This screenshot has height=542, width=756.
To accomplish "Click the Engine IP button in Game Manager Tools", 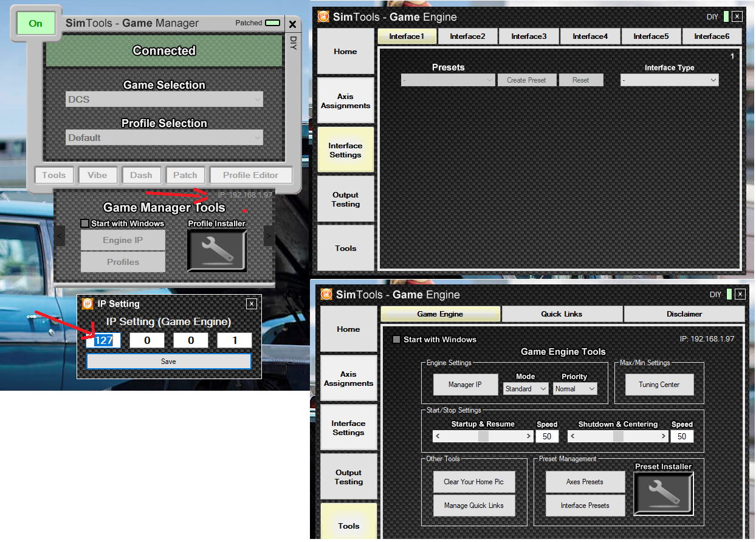I will pyautogui.click(x=123, y=240).
